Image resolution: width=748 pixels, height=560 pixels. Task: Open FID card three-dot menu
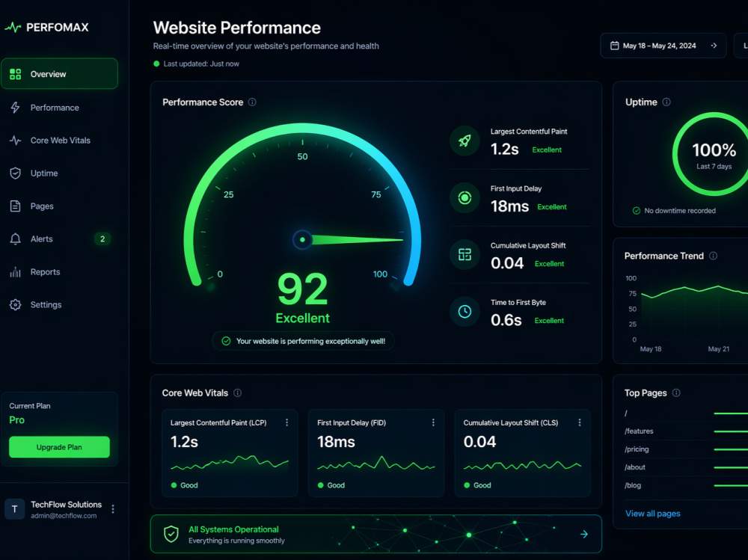pos(433,422)
